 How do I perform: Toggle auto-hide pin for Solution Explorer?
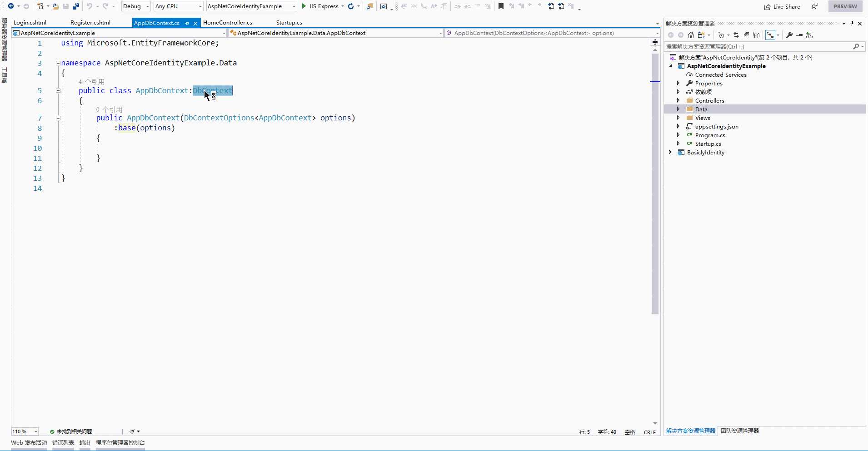(852, 23)
